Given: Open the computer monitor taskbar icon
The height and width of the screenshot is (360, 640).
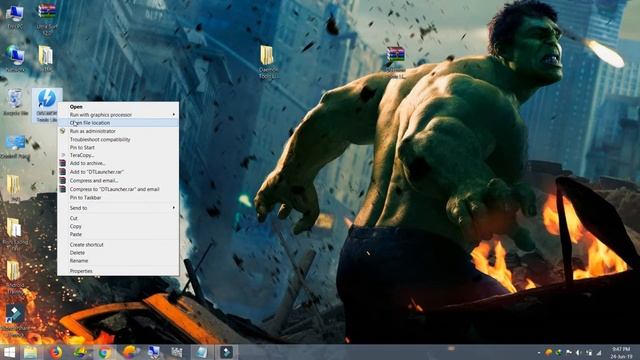Looking at the screenshot, I should [154, 352].
